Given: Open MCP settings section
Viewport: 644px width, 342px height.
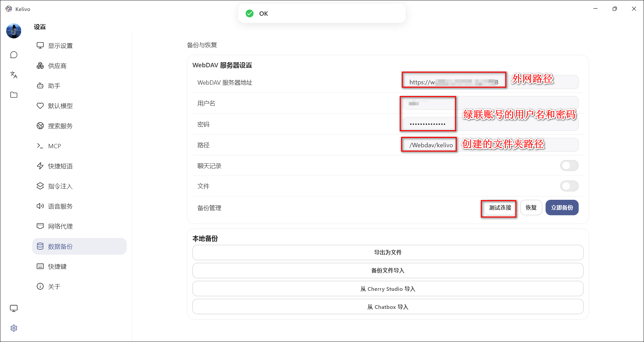Looking at the screenshot, I should tap(54, 146).
